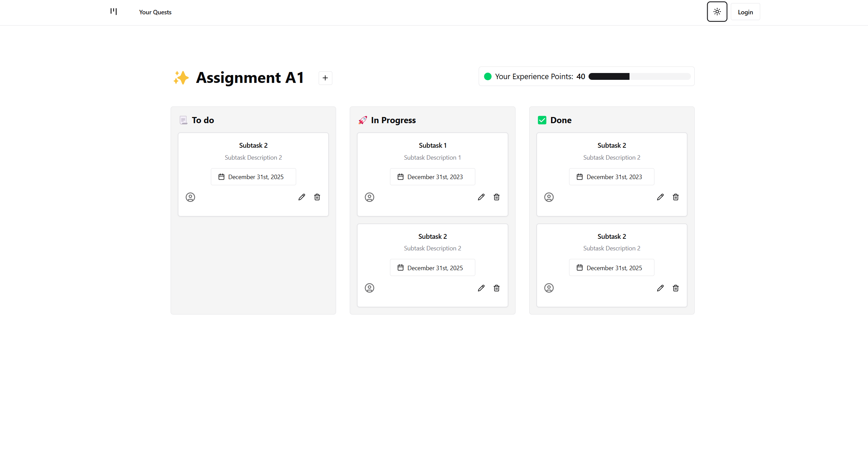This screenshot has height=452, width=868.
Task: Click the app logo in the navbar
Action: click(114, 12)
